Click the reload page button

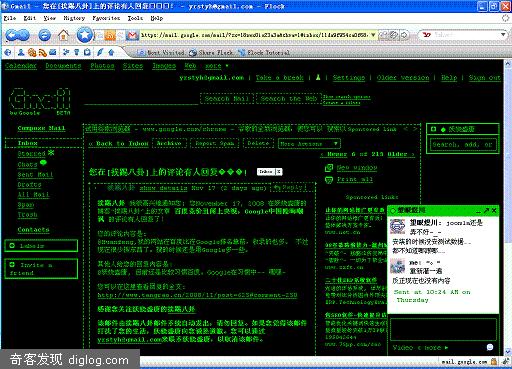pos(44,35)
